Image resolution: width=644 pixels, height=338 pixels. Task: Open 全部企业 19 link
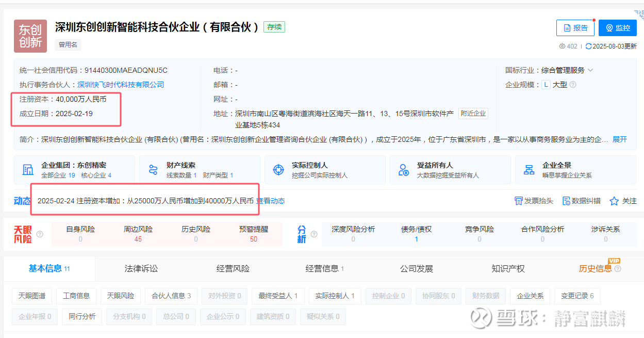[x=58, y=175]
